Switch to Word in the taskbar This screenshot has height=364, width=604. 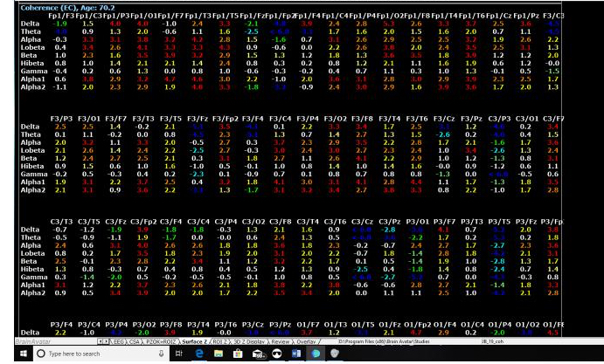(x=296, y=354)
